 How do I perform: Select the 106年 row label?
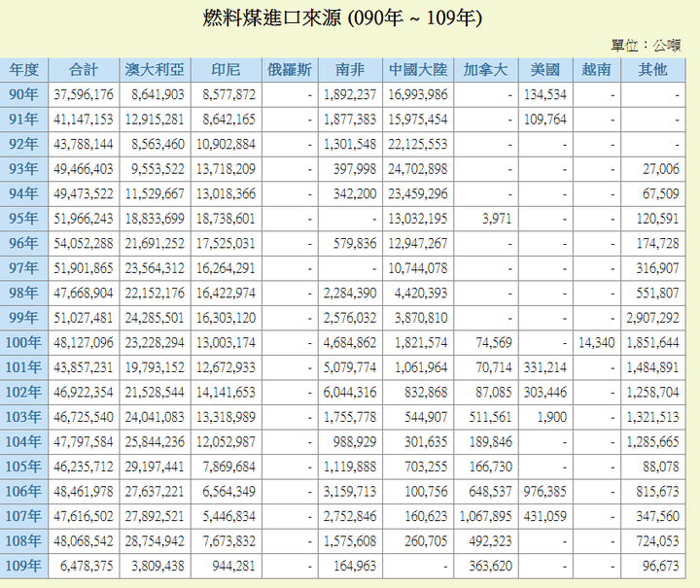pos(24,491)
